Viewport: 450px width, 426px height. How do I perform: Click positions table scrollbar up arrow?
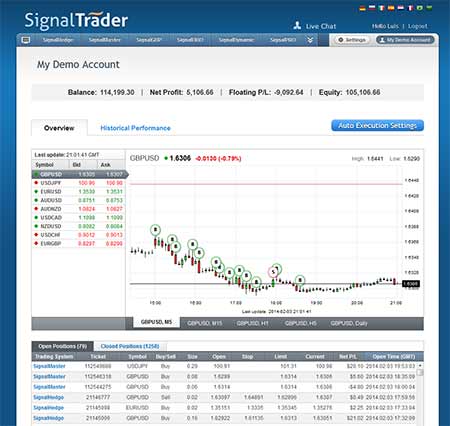(420, 365)
